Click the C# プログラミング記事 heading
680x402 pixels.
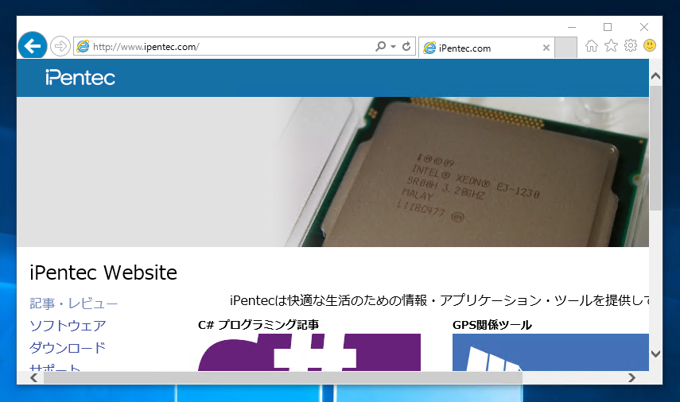(258, 325)
